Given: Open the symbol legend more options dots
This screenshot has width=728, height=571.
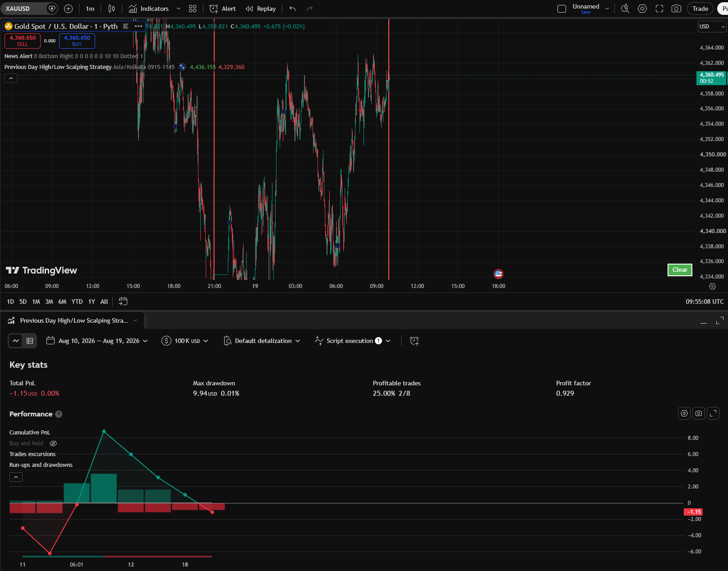Looking at the screenshot, I should point(138,26).
